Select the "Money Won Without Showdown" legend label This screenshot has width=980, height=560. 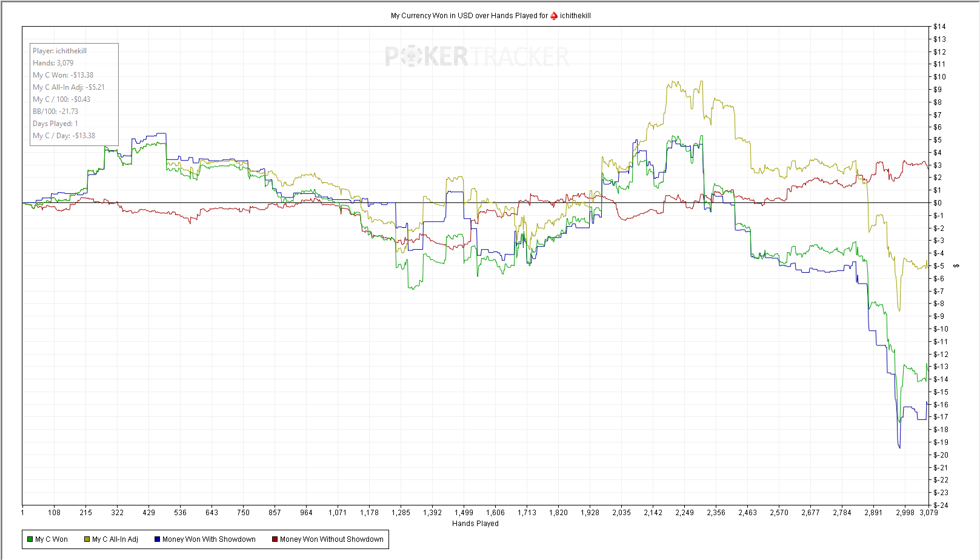pos(332,539)
